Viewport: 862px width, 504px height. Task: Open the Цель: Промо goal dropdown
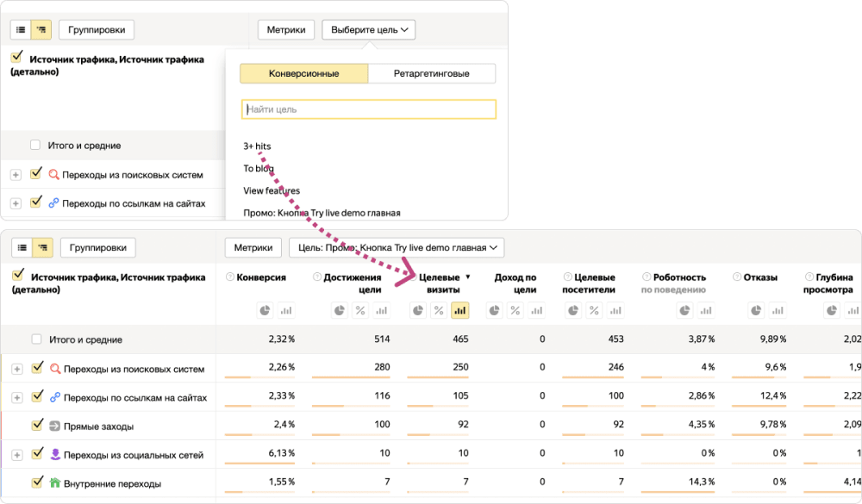[x=397, y=248]
